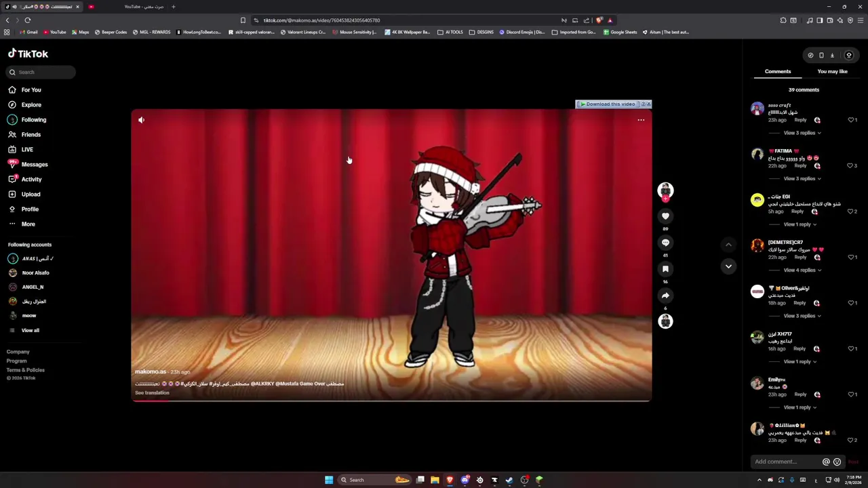Expand View 3 replies under soso craft

pos(802,133)
